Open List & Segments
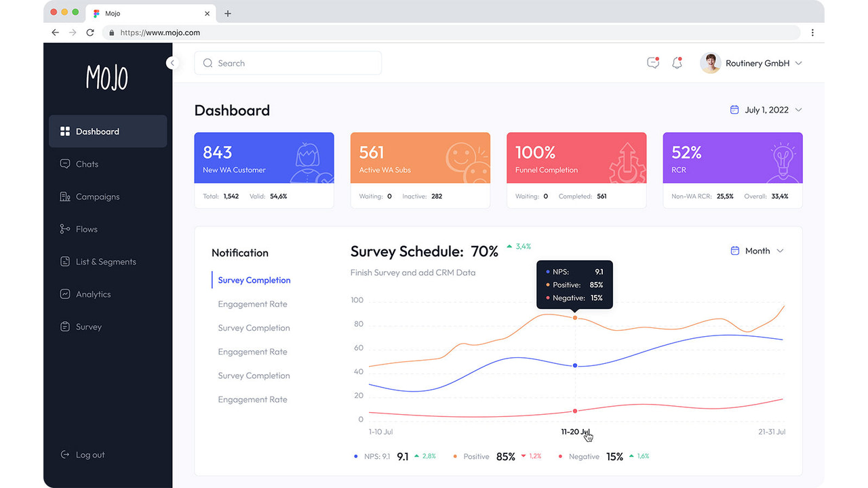Viewport: 868px width, 488px height. point(64,262)
